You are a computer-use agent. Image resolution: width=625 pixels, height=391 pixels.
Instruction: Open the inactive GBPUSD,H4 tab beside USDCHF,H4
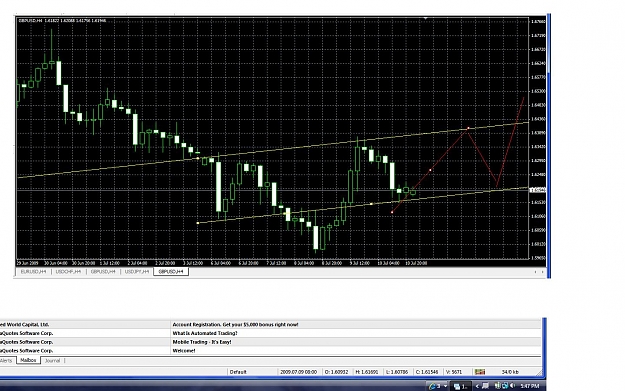[103, 271]
